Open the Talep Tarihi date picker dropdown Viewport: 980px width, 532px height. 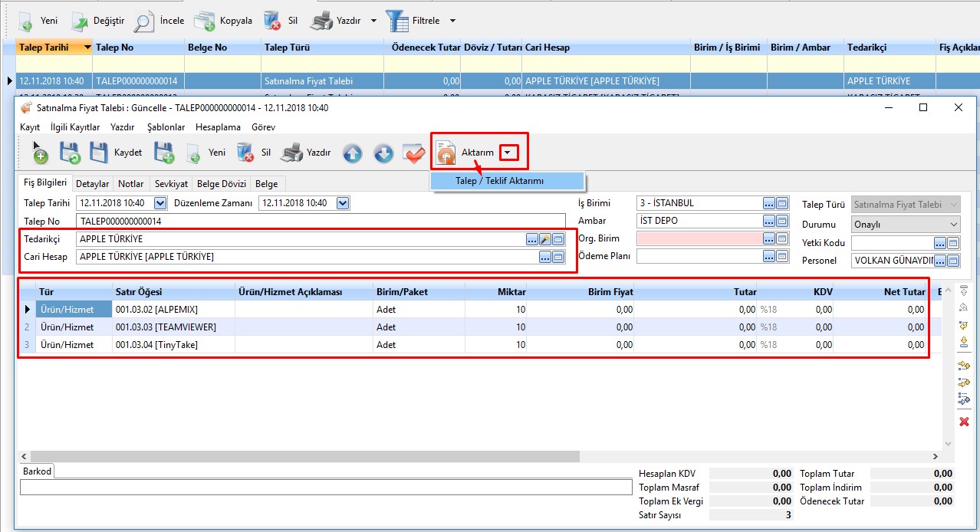click(x=159, y=203)
